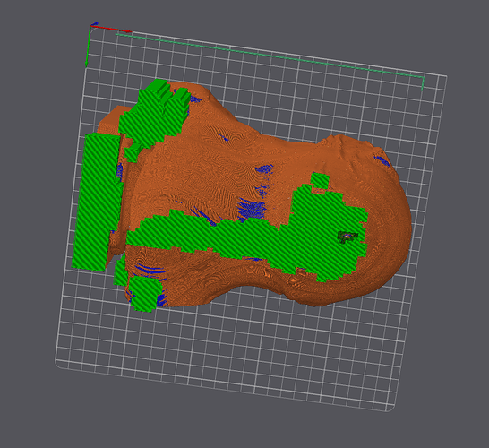Click the empty gray background below the bed
Viewport: 489px width, 448px height.
[x=219, y=431]
